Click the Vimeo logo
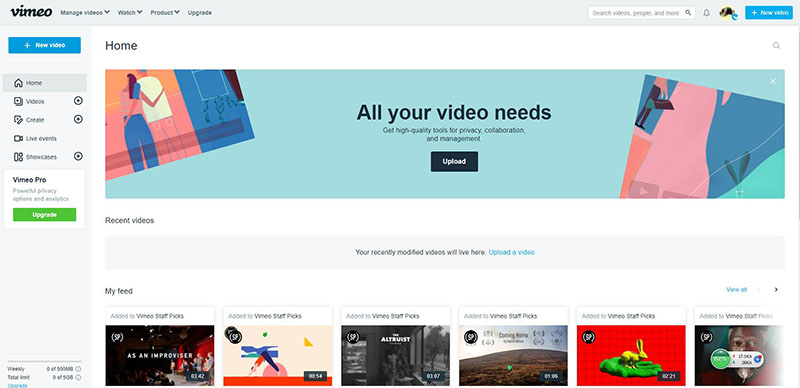This screenshot has height=388, width=800. tap(31, 11)
